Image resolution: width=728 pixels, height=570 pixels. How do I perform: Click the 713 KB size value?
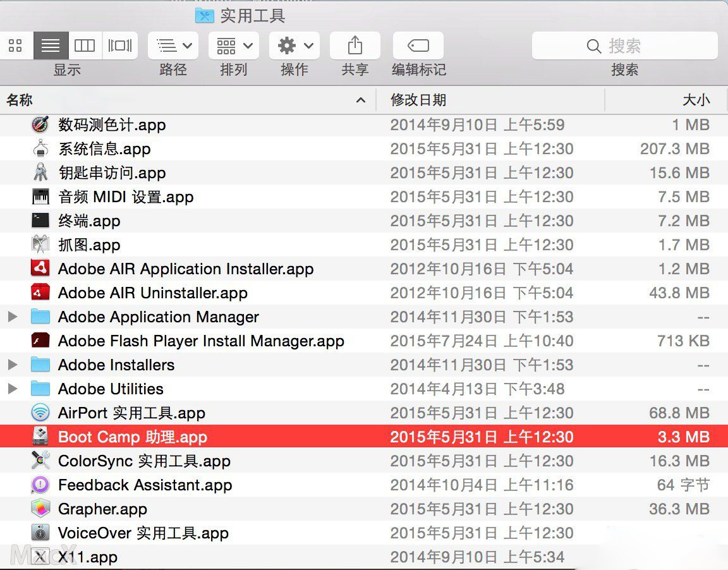683,341
